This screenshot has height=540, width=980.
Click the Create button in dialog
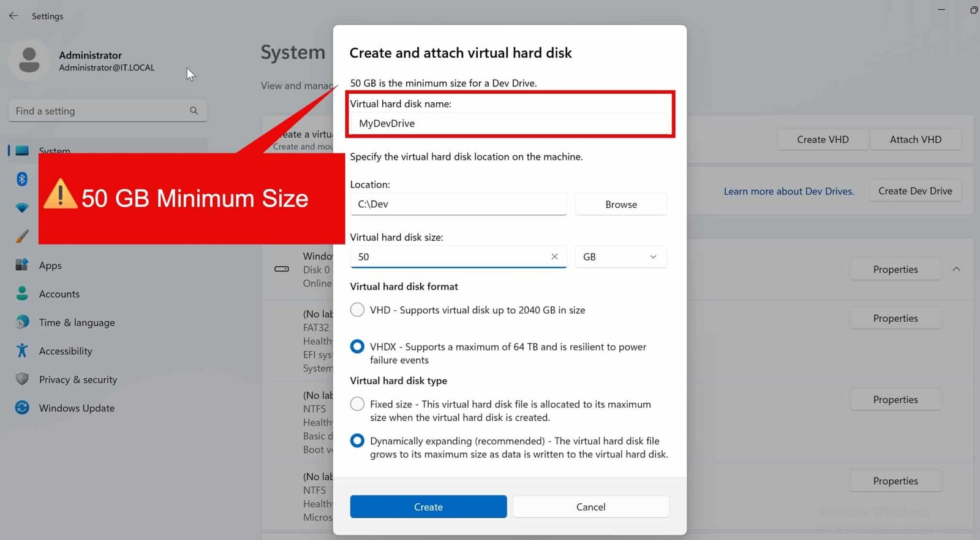click(x=428, y=507)
